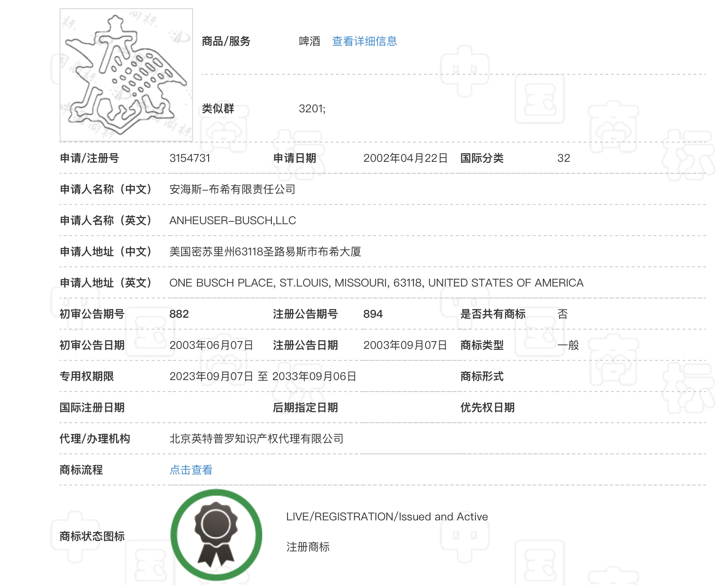Select the ONE BUSCH PLACE English address
The image size is (728, 585).
(x=376, y=283)
